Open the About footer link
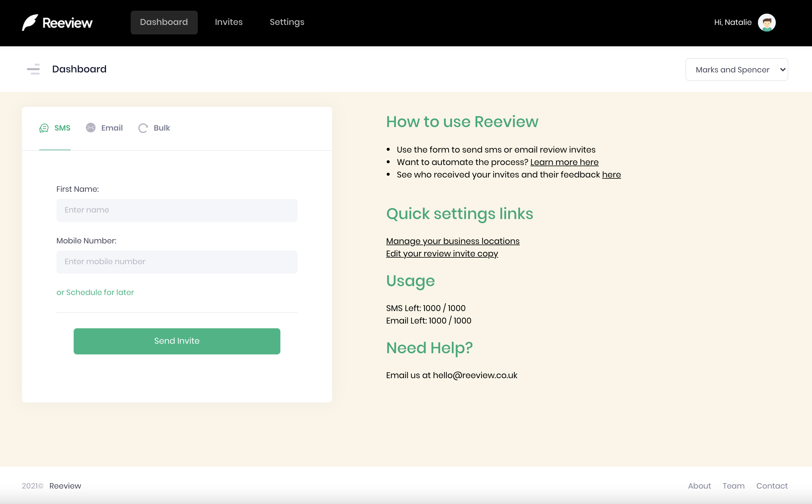The width and height of the screenshot is (812, 504). 699,486
